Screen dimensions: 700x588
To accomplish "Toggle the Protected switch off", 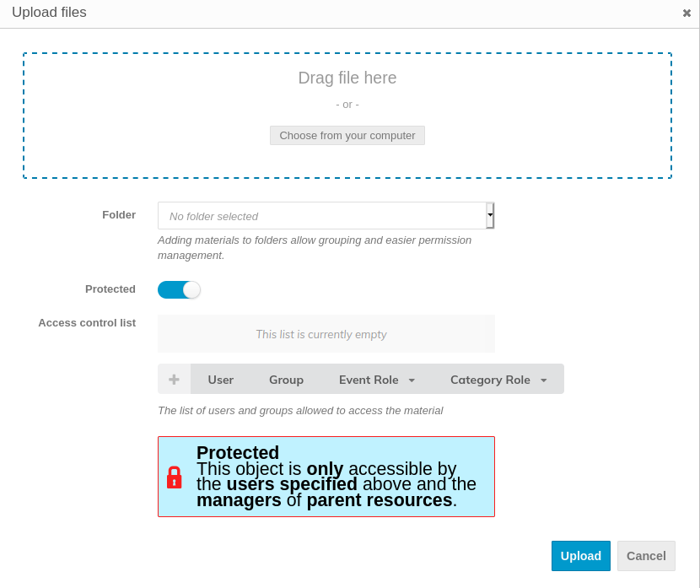I will pyautogui.click(x=179, y=289).
